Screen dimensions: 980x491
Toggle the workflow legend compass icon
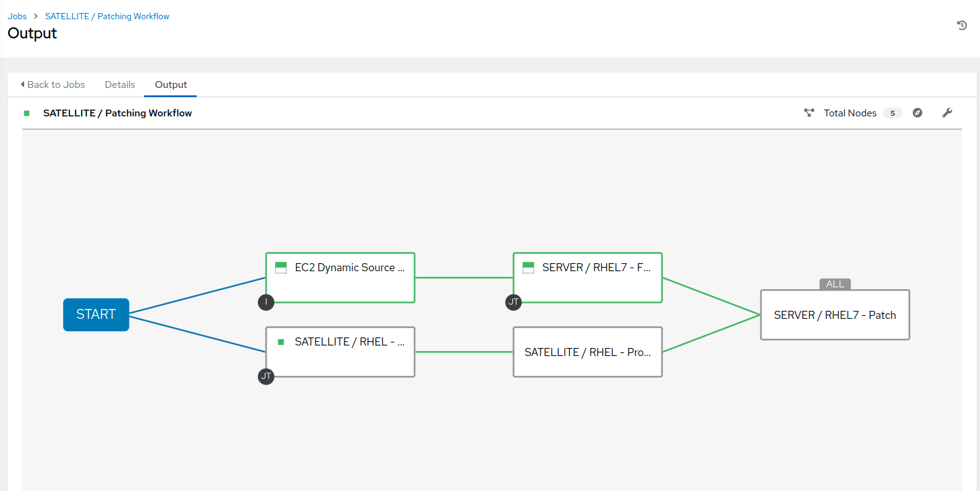click(x=918, y=113)
